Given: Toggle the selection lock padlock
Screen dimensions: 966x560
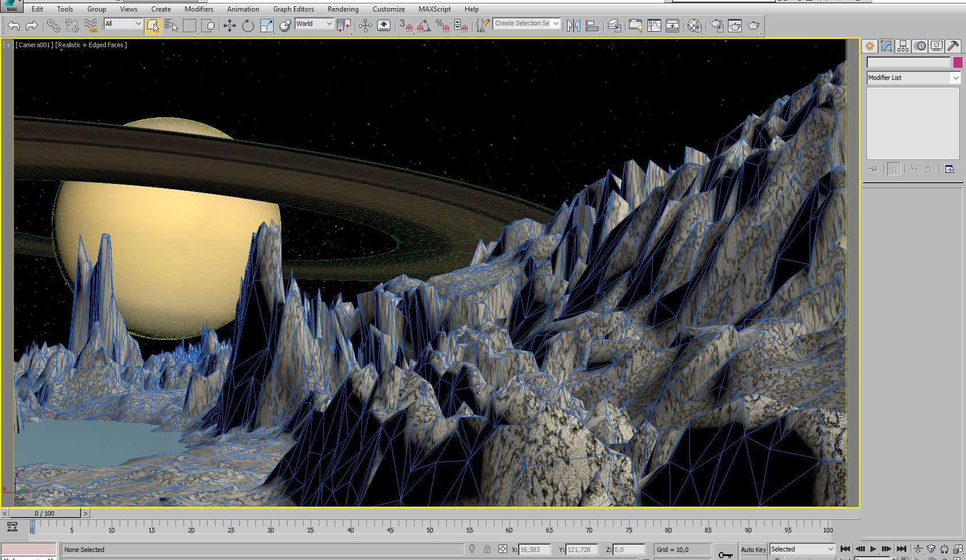Looking at the screenshot, I should 487,550.
